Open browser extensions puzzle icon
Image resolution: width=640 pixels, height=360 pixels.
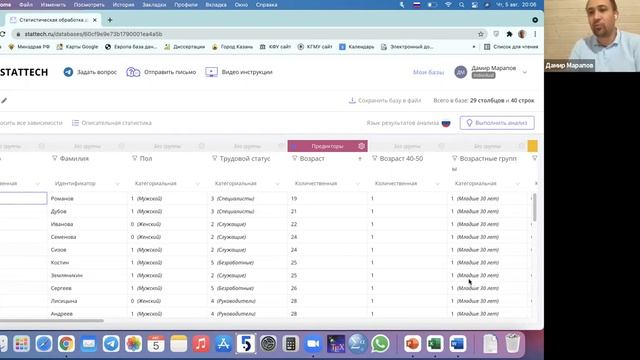(x=509, y=34)
